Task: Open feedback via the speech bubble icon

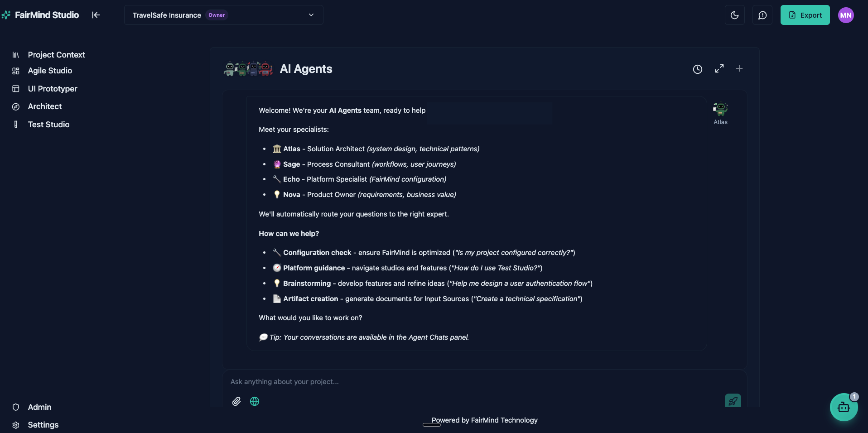Action: click(x=762, y=15)
